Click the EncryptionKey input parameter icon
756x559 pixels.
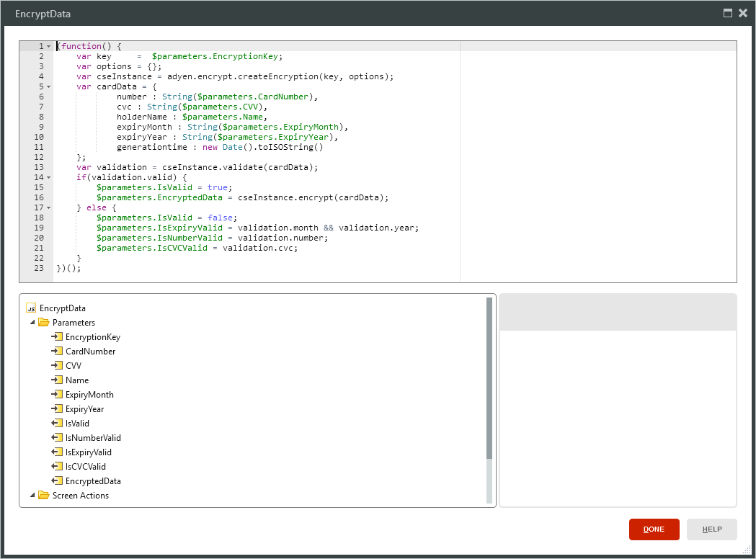[57, 337]
